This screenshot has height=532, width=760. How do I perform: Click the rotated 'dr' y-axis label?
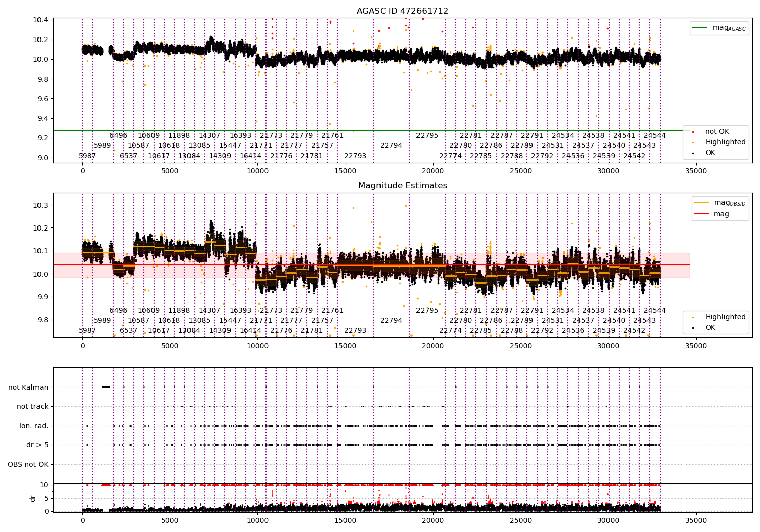coord(33,498)
